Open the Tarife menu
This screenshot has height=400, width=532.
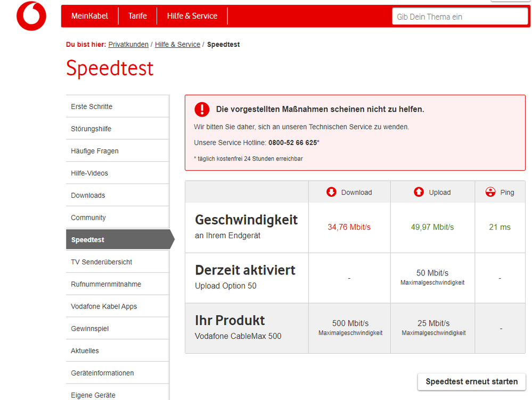click(137, 16)
